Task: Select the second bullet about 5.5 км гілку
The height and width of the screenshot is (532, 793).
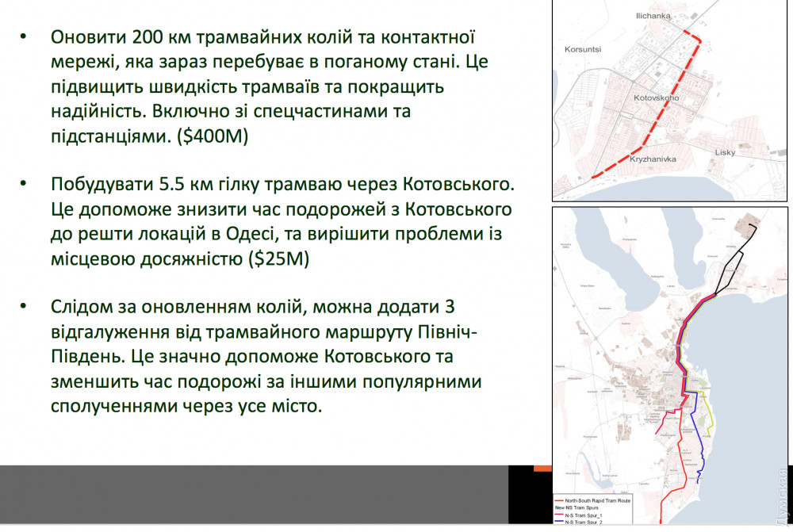Action: click(282, 221)
